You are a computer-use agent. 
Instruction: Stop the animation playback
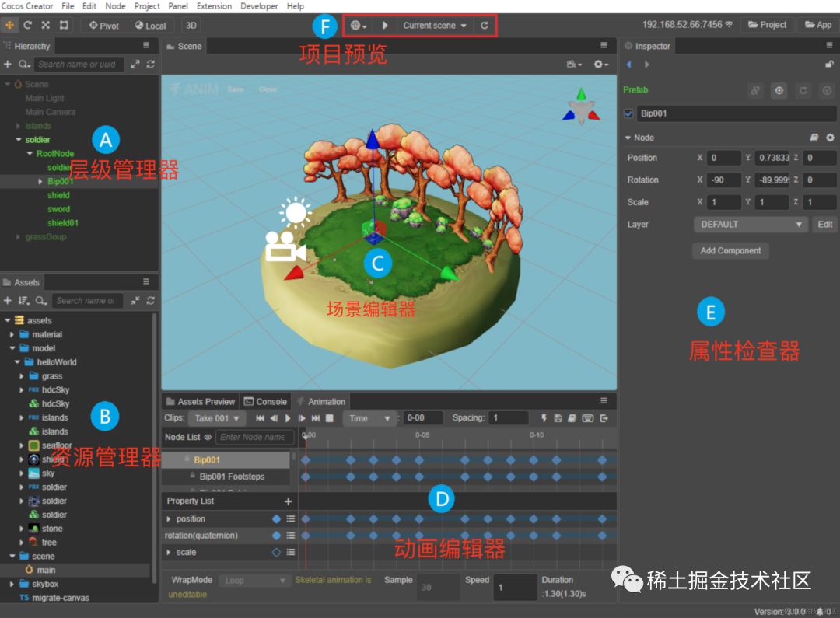pos(330,418)
